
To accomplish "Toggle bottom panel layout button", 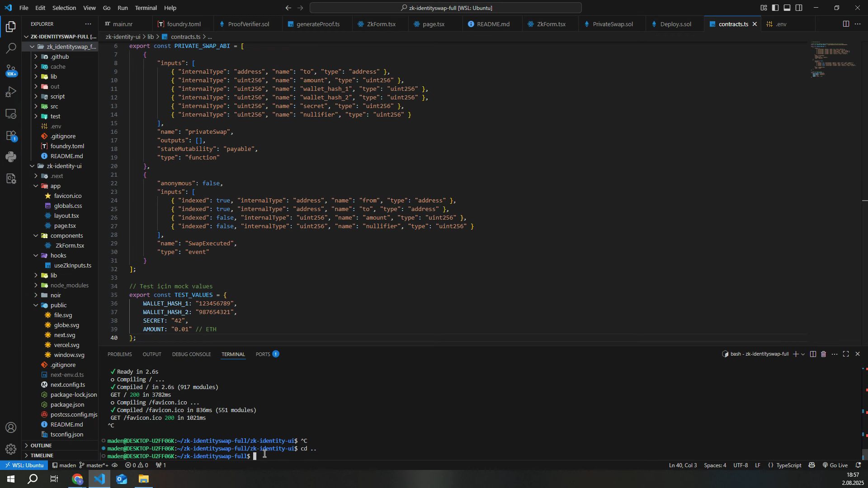I will (787, 8).
